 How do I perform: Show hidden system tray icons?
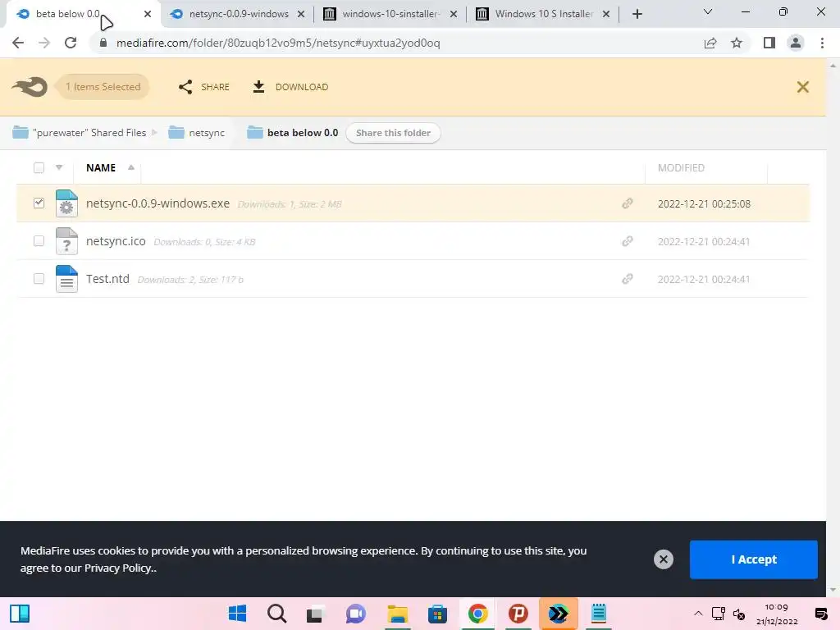pos(698,614)
